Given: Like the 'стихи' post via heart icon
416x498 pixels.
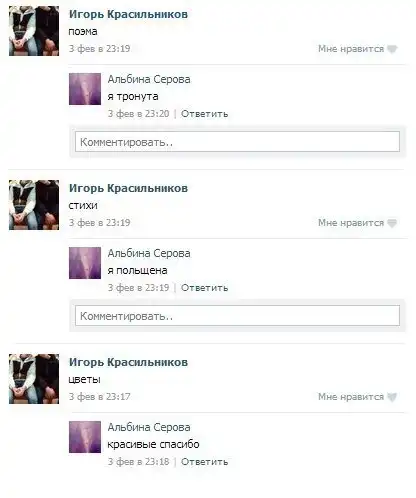Looking at the screenshot, I should coord(392,223).
